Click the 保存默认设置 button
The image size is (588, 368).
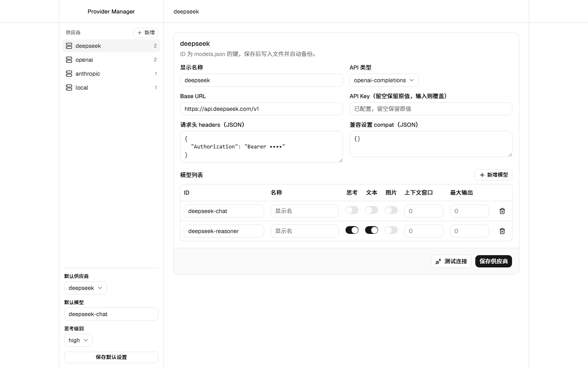pos(111,357)
